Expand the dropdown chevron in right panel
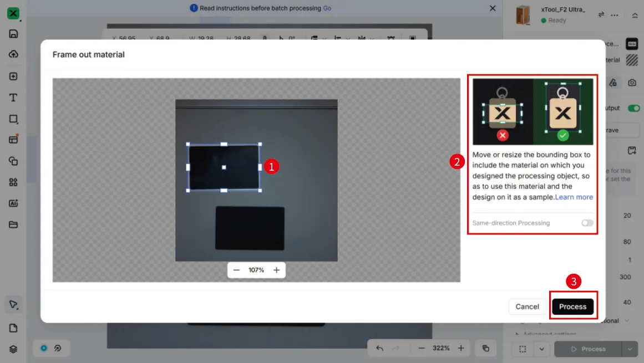 (x=627, y=321)
